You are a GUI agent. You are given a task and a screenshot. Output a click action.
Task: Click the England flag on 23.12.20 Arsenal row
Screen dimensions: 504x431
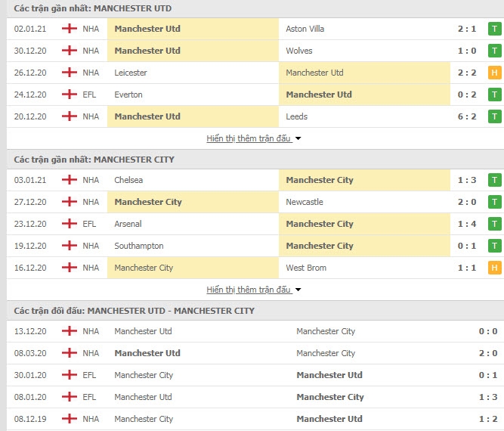click(x=69, y=224)
